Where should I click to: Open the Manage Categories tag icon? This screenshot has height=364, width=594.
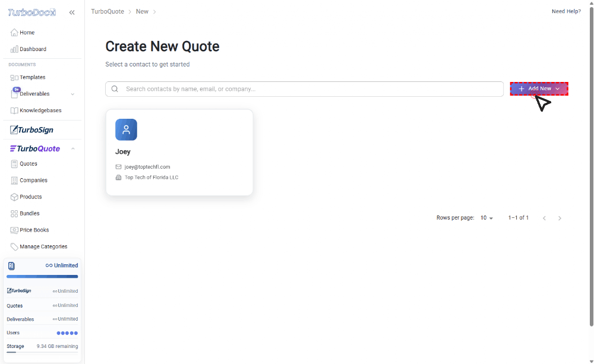click(14, 246)
